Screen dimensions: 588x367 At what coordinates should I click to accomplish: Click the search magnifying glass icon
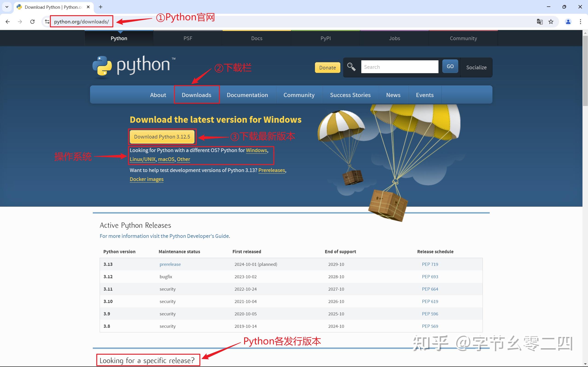(351, 67)
